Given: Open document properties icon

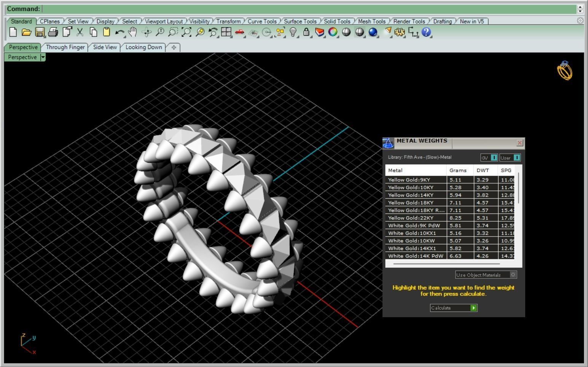Looking at the screenshot, I should tap(67, 32).
